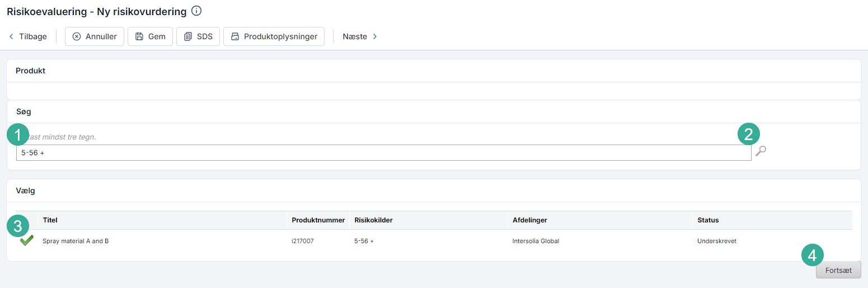Screen dimensions: 868x288
Task: Click the Vælg section header
Action: [25, 191]
